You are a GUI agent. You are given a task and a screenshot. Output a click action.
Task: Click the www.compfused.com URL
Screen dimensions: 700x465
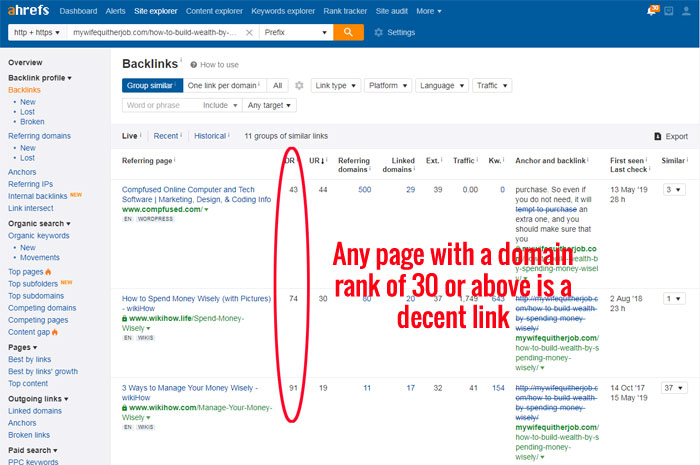(162, 209)
